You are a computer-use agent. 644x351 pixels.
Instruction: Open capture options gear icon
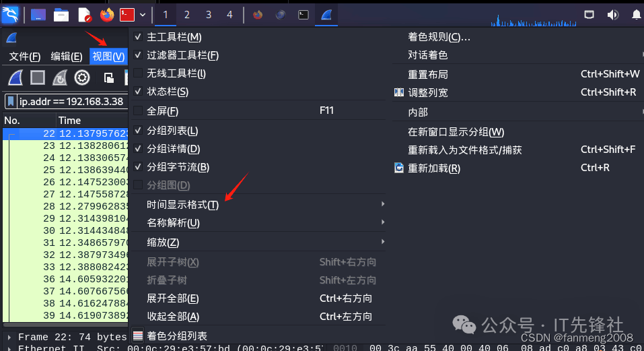[82, 77]
